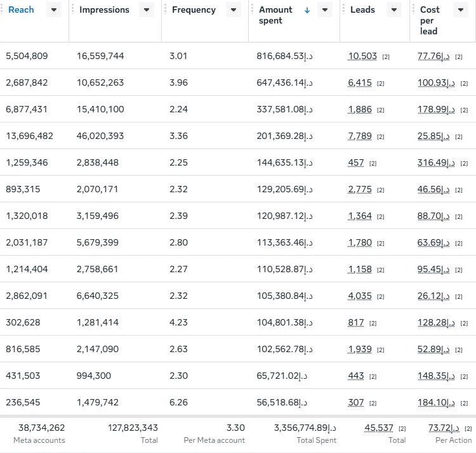Open the 2,775 leads value

(360, 190)
